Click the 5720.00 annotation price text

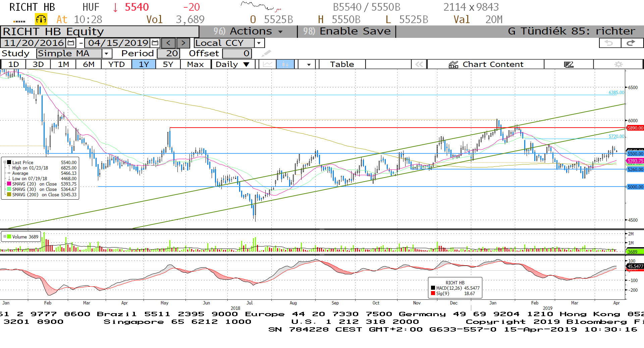tap(616, 137)
